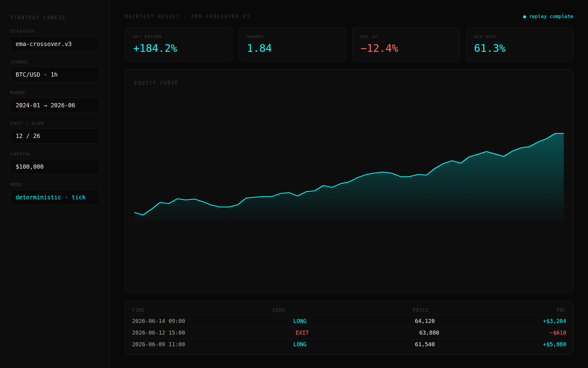Click the PNL column header
588x368 pixels.
561,310
